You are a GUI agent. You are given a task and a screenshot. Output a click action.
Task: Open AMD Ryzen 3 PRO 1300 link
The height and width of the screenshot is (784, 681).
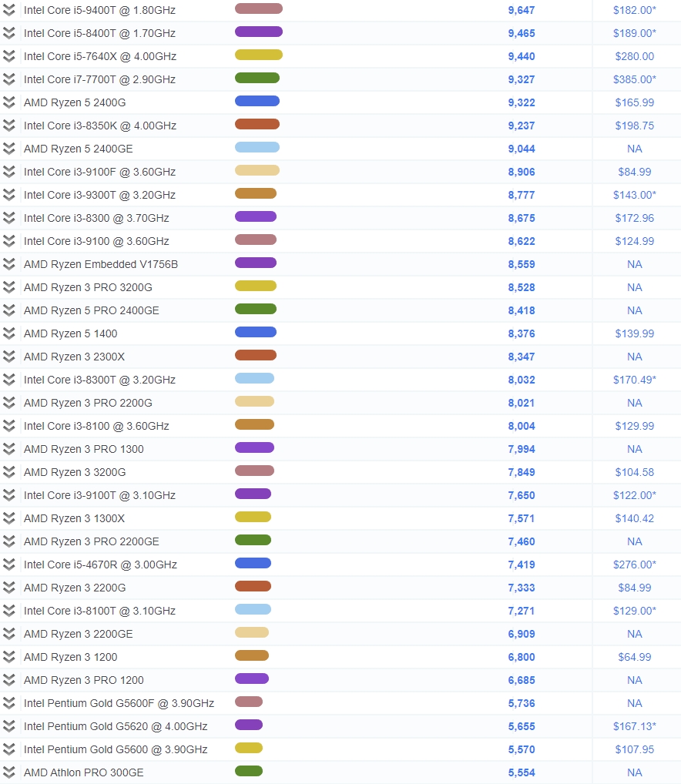click(83, 449)
